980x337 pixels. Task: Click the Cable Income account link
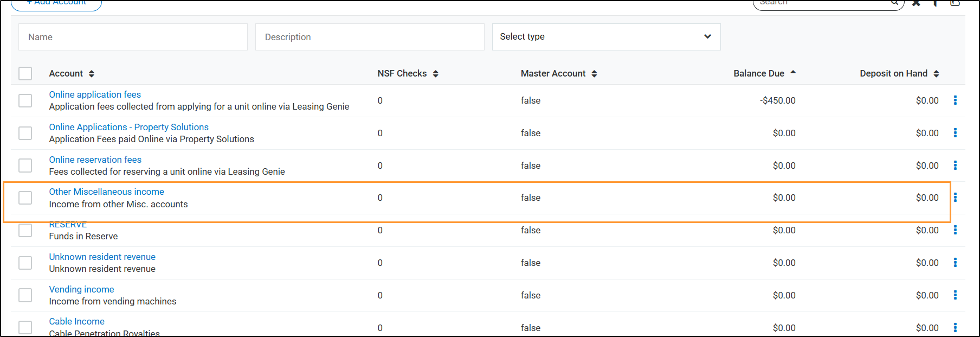(x=76, y=321)
